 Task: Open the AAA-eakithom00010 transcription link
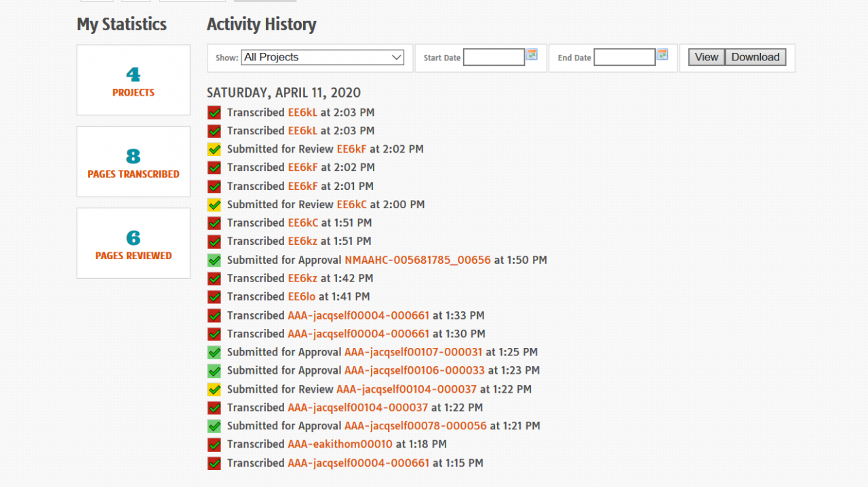point(340,444)
